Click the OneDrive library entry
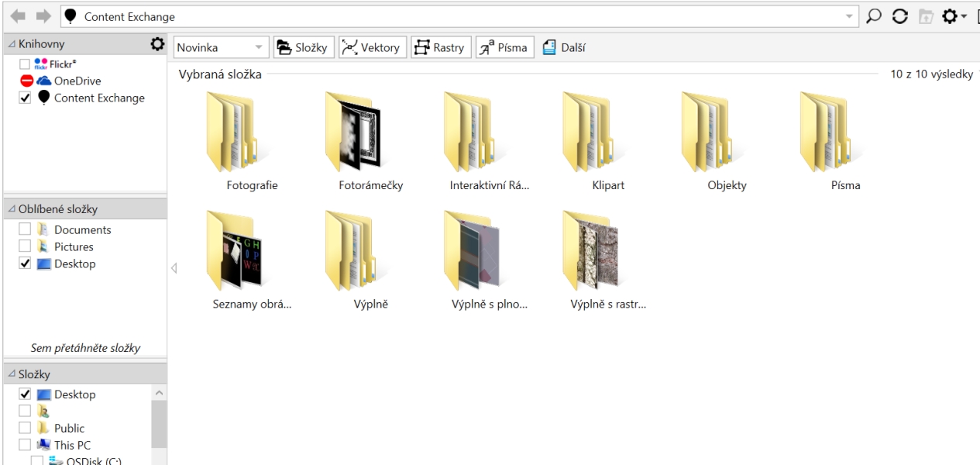This screenshot has width=980, height=465. click(77, 81)
